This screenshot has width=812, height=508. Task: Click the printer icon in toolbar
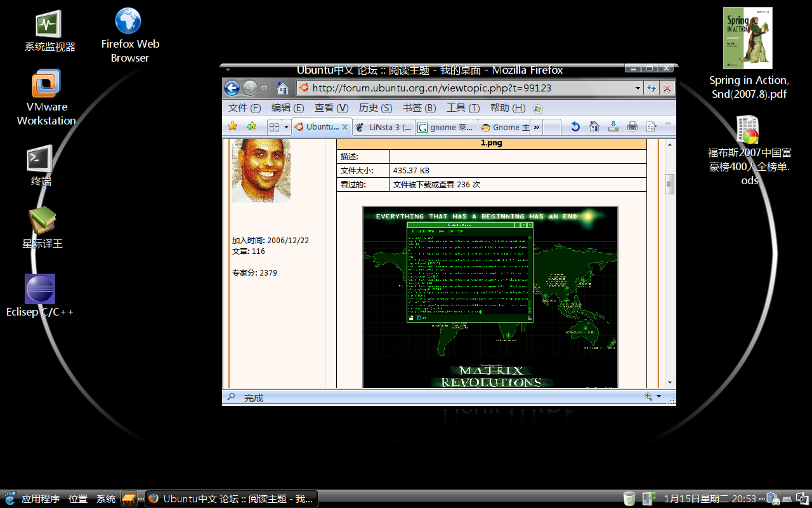click(x=632, y=126)
